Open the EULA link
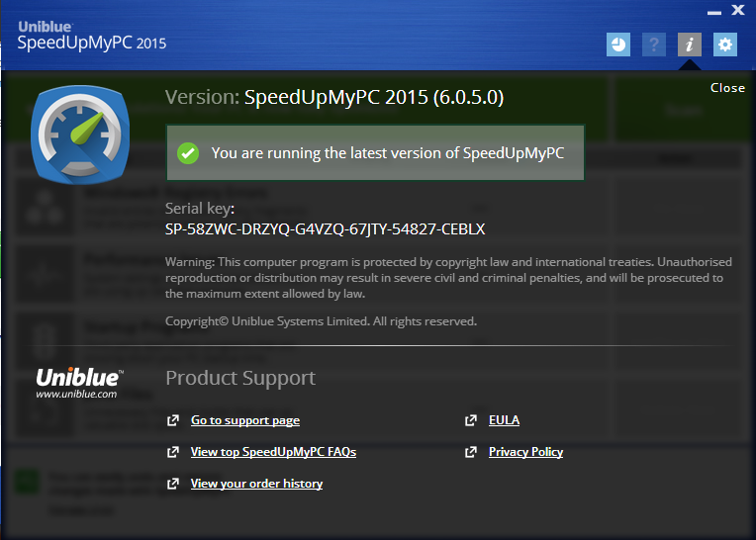 click(x=504, y=420)
